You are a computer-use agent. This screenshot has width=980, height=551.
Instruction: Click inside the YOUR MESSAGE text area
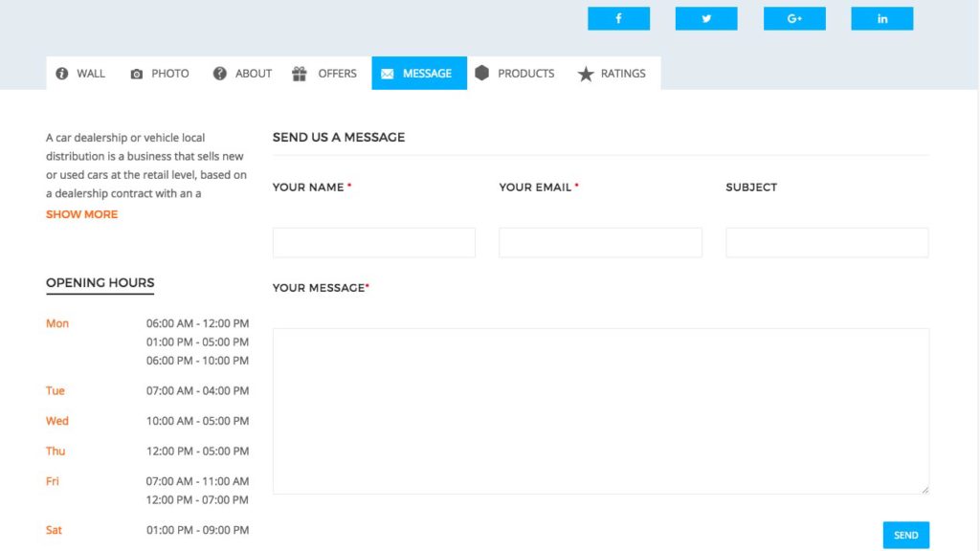[x=600, y=409]
